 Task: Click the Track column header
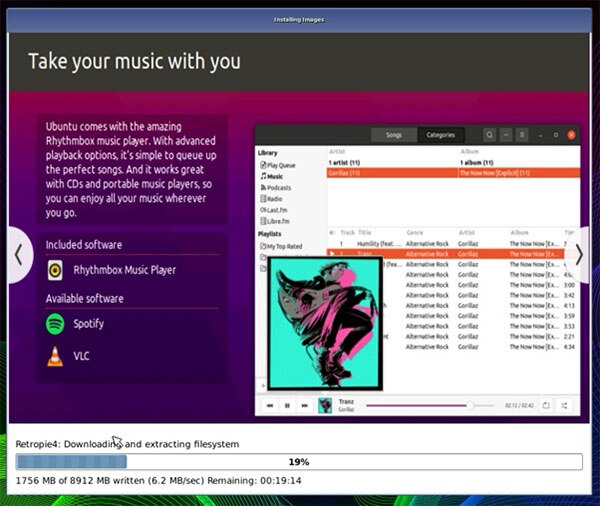coord(347,233)
